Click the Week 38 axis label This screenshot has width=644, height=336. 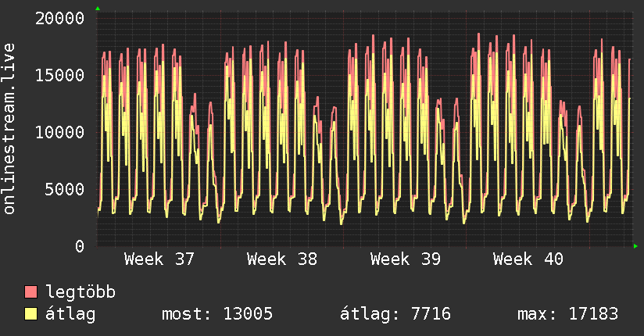(x=282, y=259)
